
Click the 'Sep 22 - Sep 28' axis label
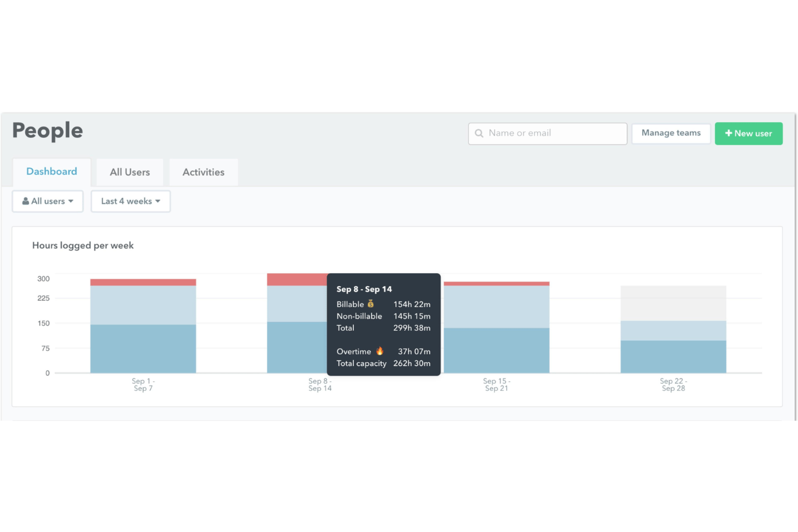673,385
